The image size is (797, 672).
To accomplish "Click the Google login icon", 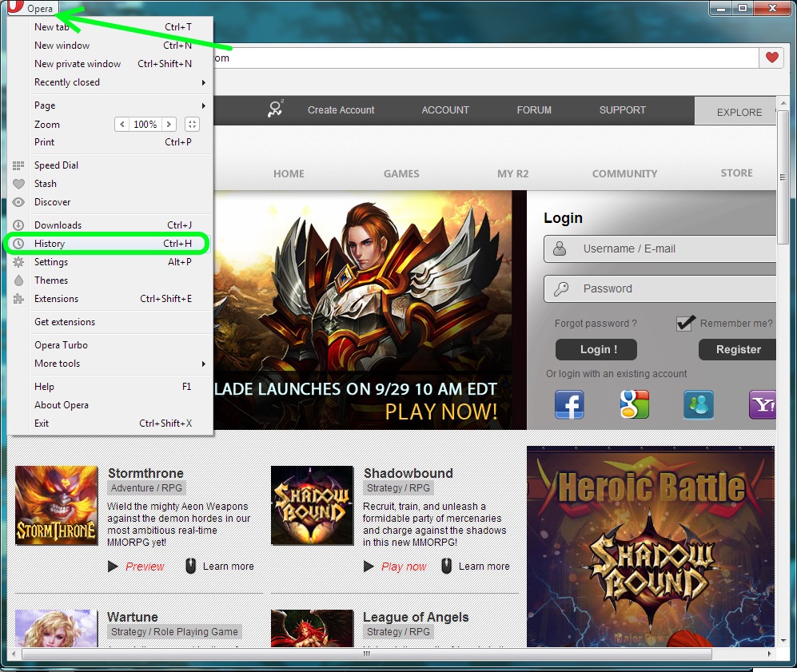I will pos(634,404).
